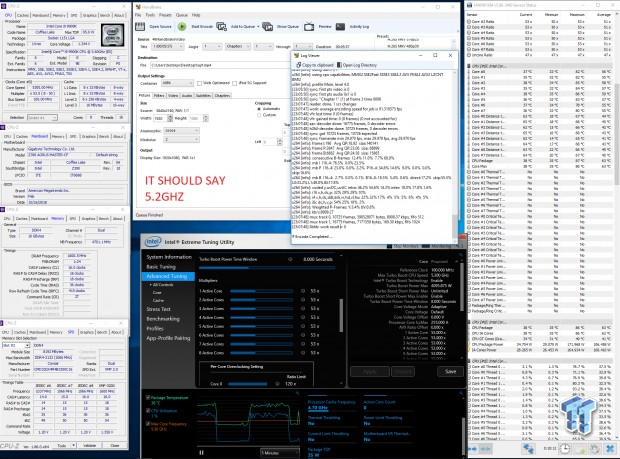The height and width of the screenshot is (459, 620).
Task: Click info icon beside Core 0 Ratio Limit
Action: pyautogui.click(x=277, y=383)
